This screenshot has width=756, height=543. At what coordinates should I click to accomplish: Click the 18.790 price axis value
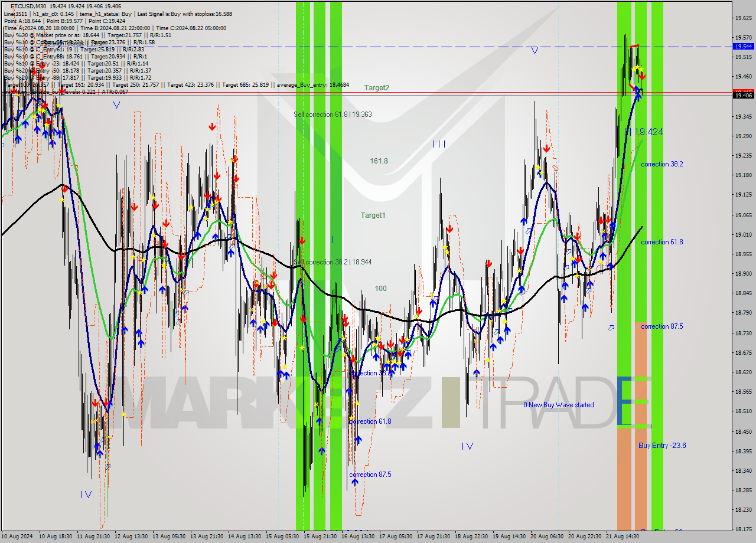tap(743, 313)
